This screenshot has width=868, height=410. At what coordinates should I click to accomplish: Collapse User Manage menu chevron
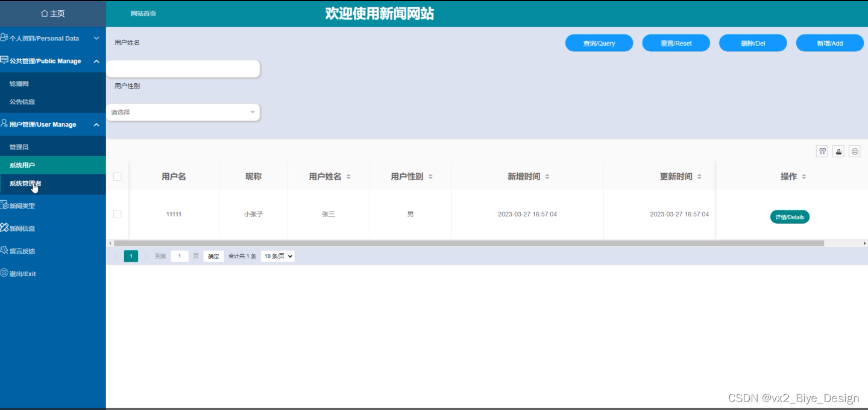(96, 124)
